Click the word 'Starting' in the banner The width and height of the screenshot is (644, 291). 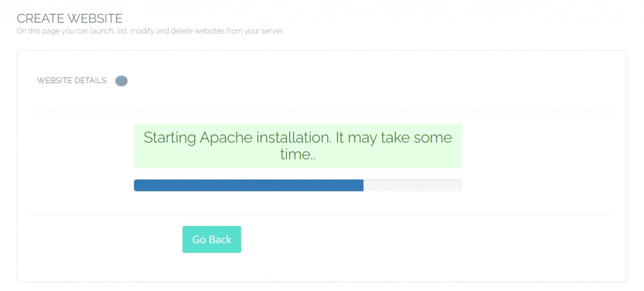[x=170, y=137]
